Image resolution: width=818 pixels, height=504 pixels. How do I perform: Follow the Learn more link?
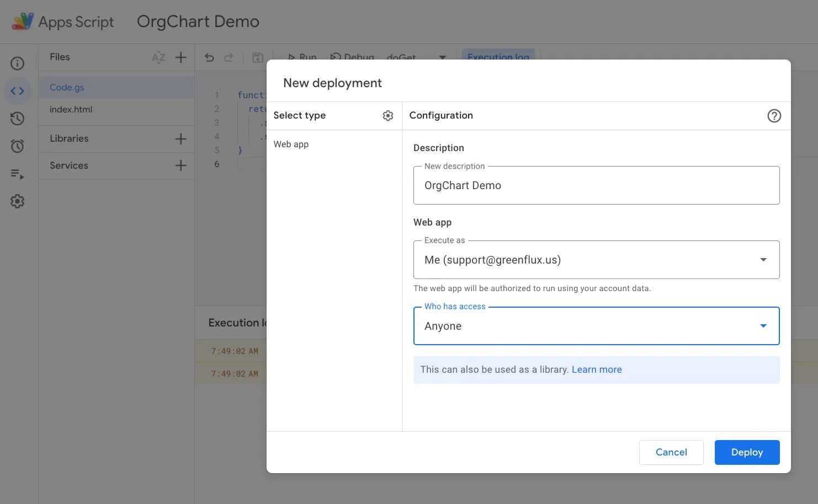[x=596, y=369]
